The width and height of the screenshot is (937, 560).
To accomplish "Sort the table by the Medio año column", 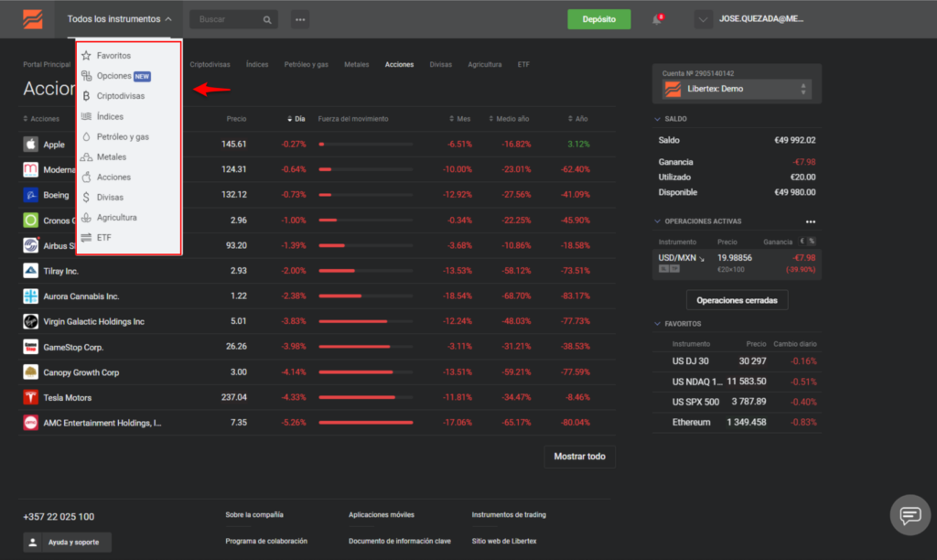I will (x=509, y=119).
